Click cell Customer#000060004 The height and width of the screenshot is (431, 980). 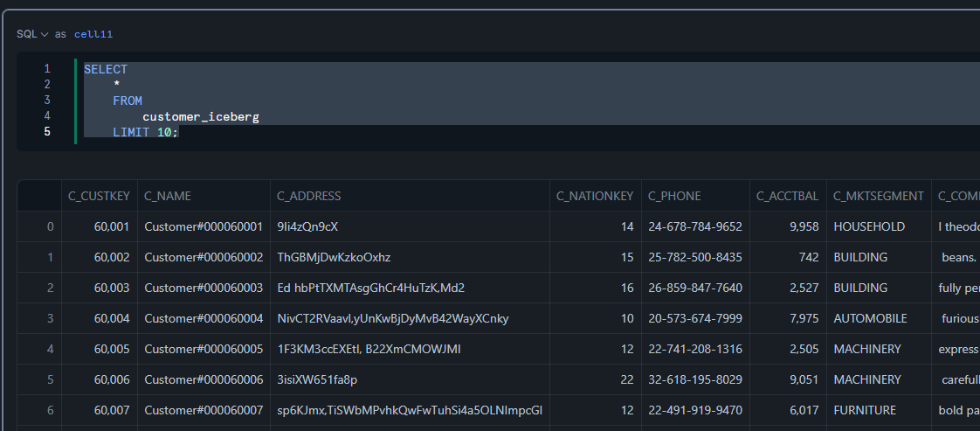tap(204, 318)
